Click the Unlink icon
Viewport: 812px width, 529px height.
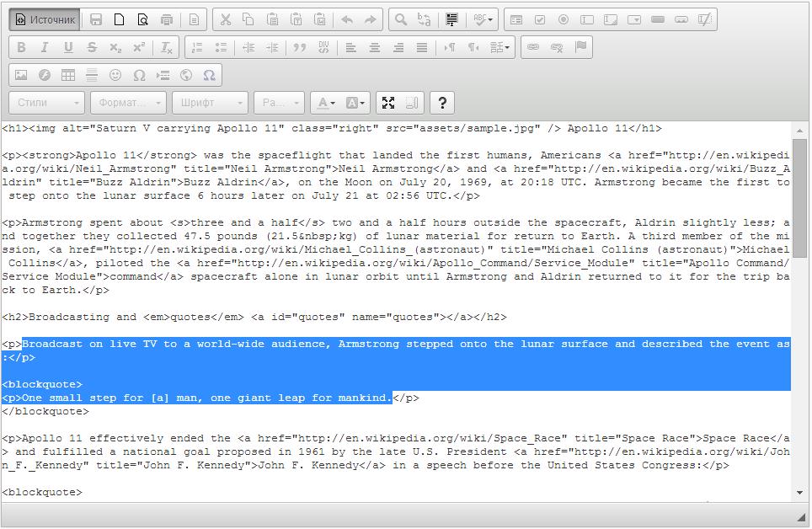click(557, 47)
